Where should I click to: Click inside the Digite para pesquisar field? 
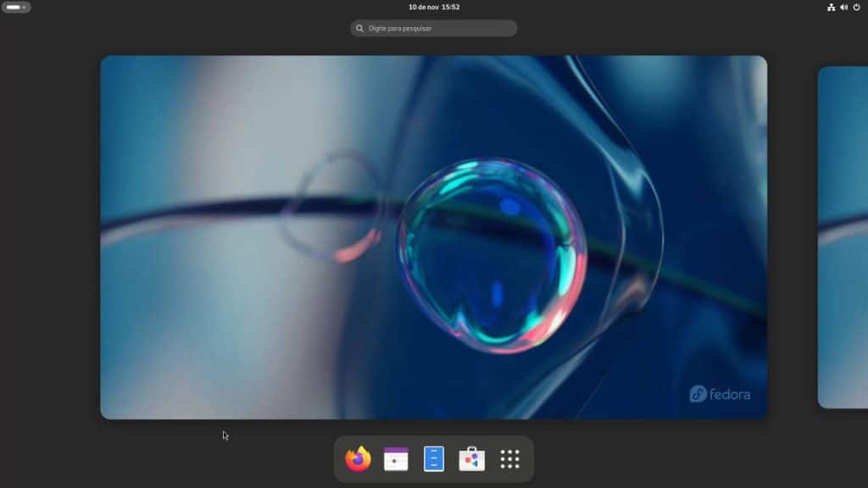[x=432, y=28]
